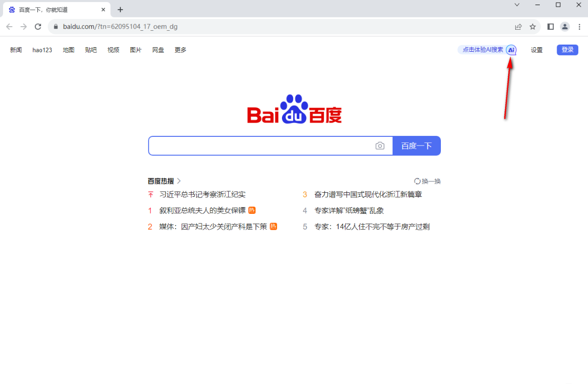Click the browser back arrow
This screenshot has height=384, width=588.
pos(9,27)
